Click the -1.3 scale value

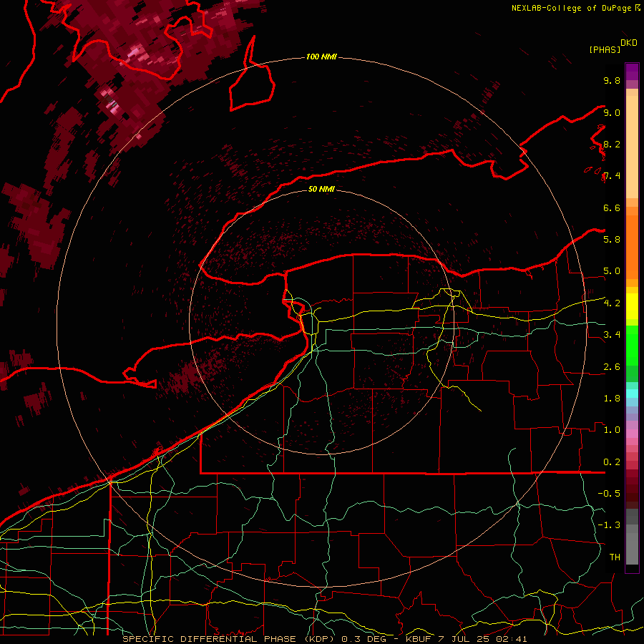pos(609,525)
